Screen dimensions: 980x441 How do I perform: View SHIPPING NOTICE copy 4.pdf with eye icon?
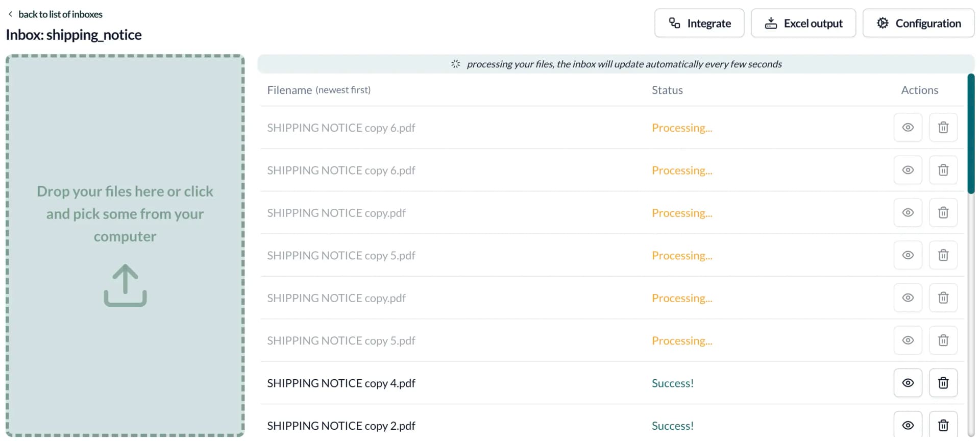(x=908, y=383)
